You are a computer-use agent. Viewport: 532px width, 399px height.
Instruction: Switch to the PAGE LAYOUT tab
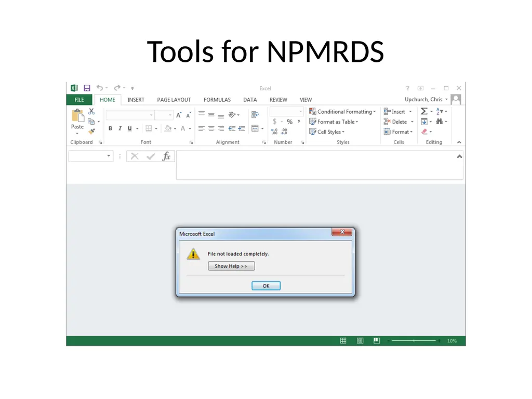point(174,100)
